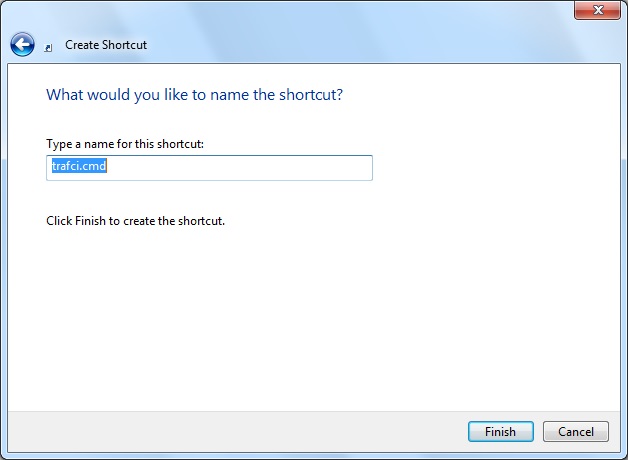Click empty area of the window title bar
Viewport: 628px width, 460px height.
coord(300,10)
